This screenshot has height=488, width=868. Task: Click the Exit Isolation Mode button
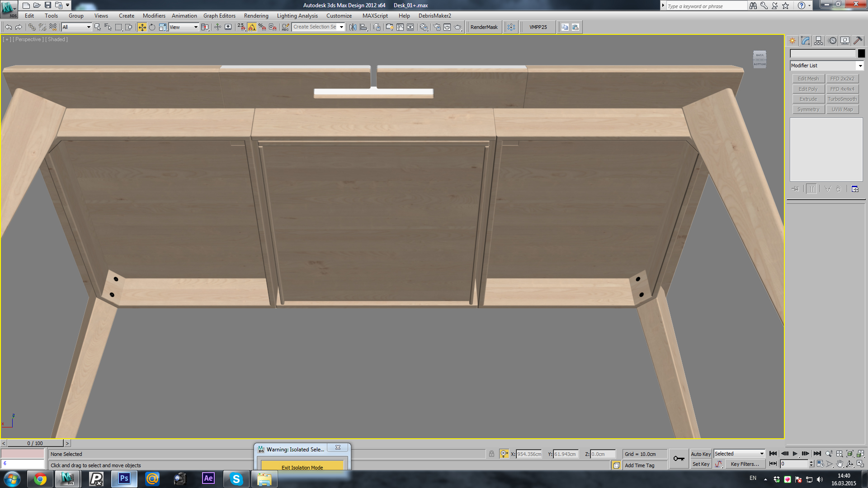(x=302, y=467)
